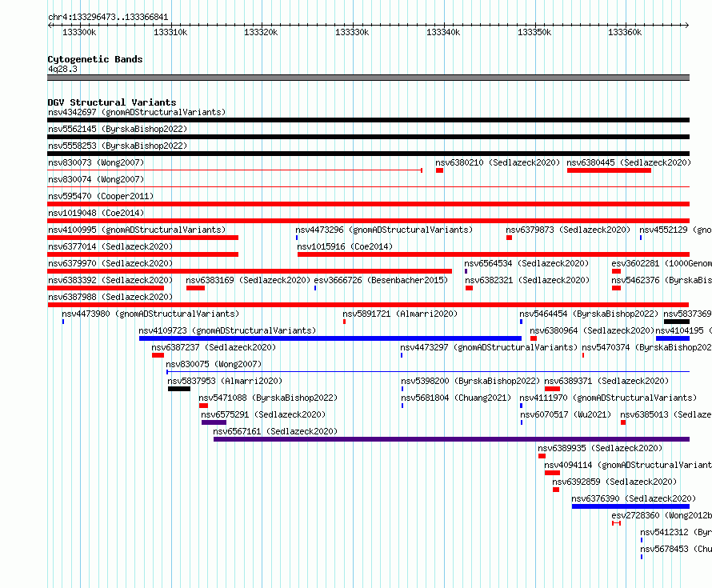Click the nsv5891721 Almarri2020 label
This screenshot has width=712, height=588.
click(400, 314)
